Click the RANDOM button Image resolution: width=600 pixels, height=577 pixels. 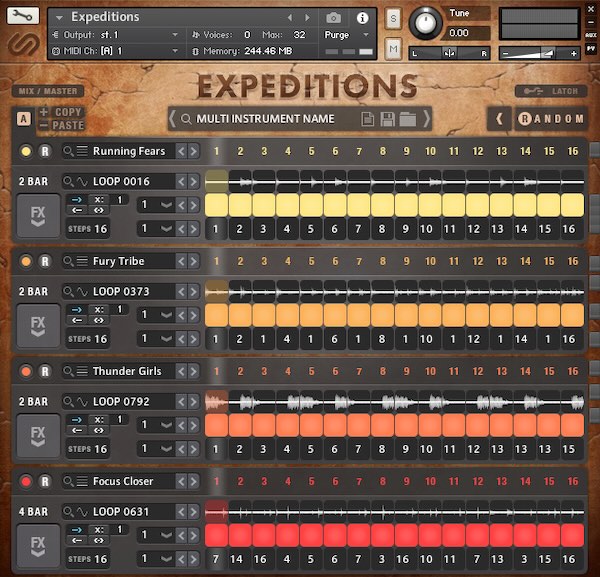551,119
